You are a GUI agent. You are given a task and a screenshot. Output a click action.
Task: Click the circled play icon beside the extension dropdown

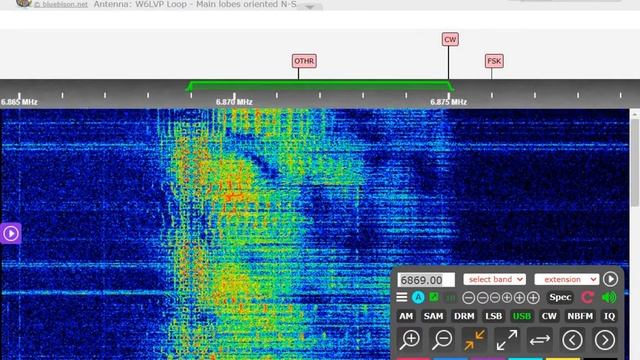pos(610,279)
